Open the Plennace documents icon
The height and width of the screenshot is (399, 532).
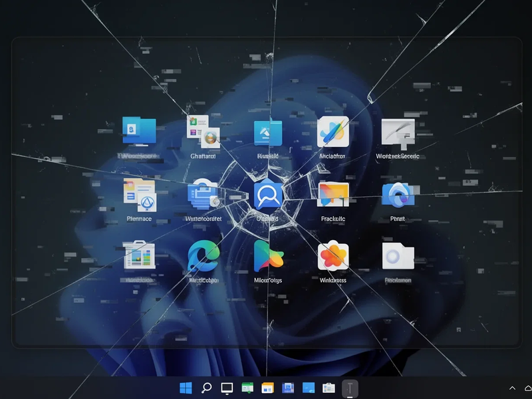140,195
